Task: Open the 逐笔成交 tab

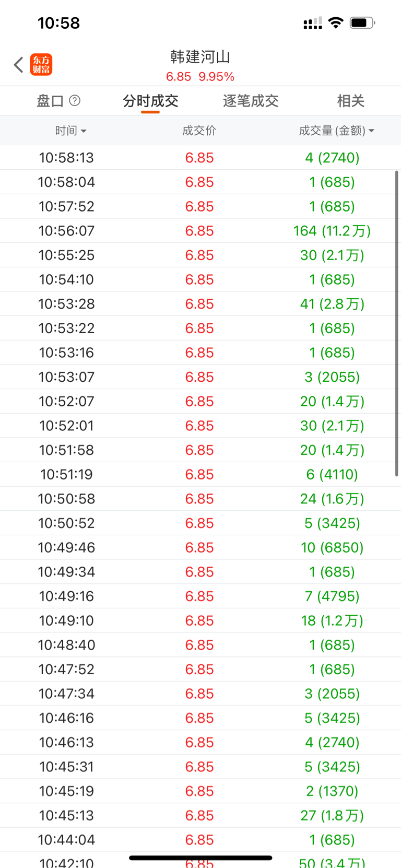Action: click(x=251, y=101)
